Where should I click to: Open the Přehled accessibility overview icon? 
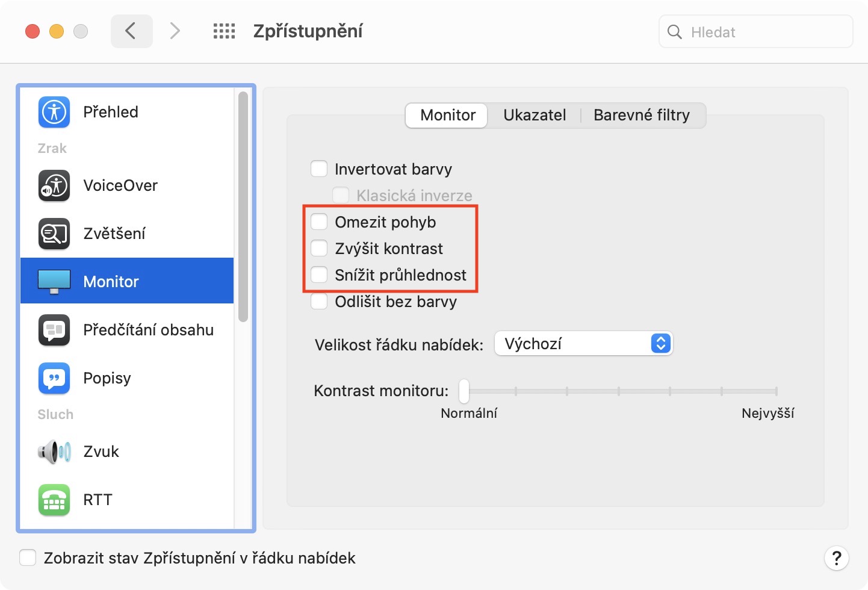pos(54,112)
